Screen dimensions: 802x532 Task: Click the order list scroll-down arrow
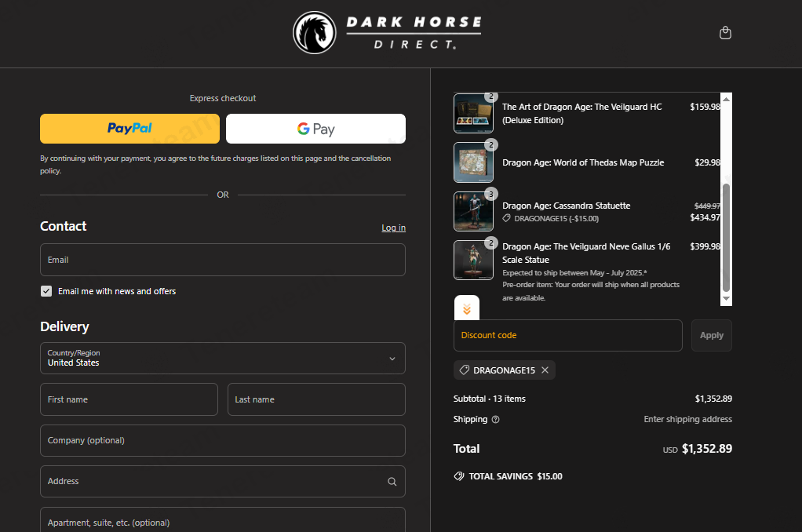726,299
